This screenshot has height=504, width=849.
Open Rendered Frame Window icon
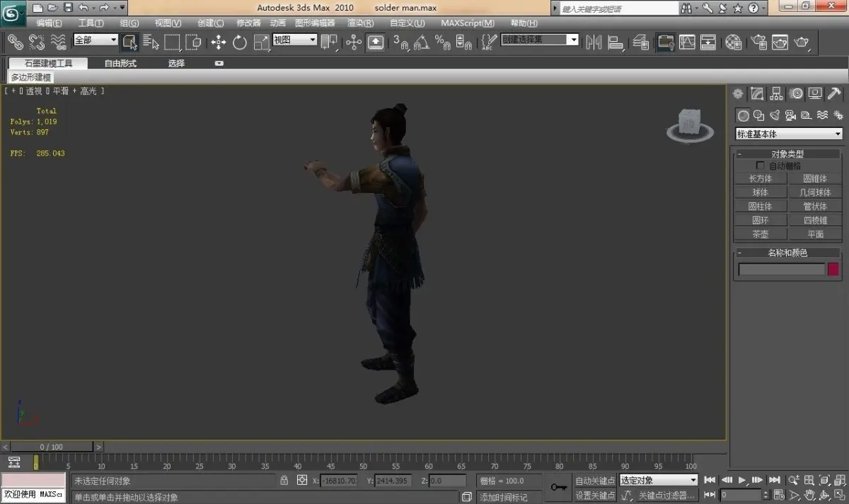pyautogui.click(x=780, y=42)
